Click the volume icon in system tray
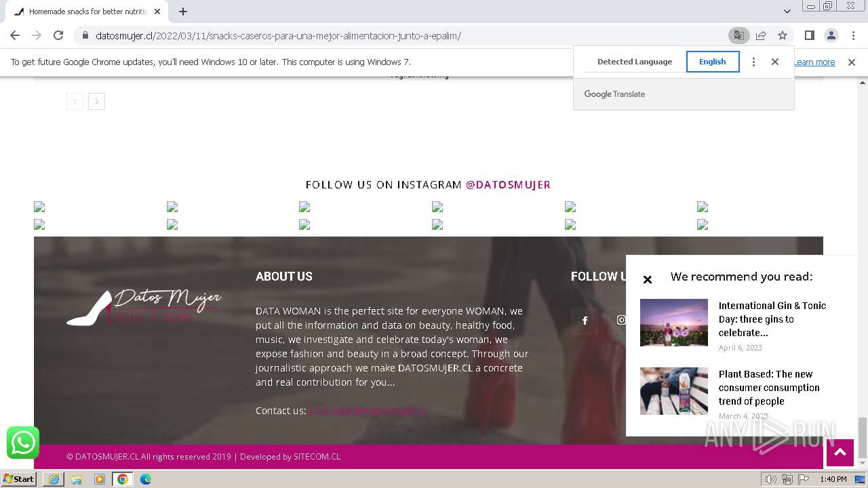 770,479
